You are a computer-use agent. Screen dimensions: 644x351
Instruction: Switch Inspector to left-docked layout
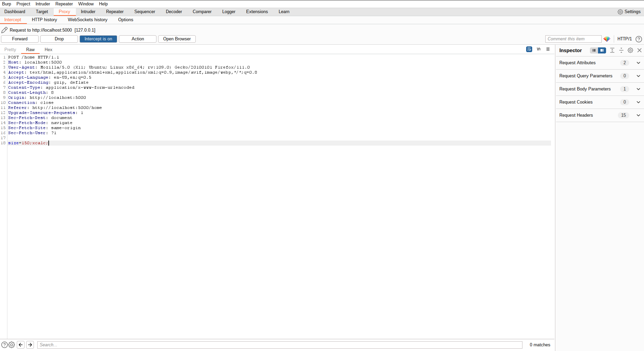(x=594, y=50)
